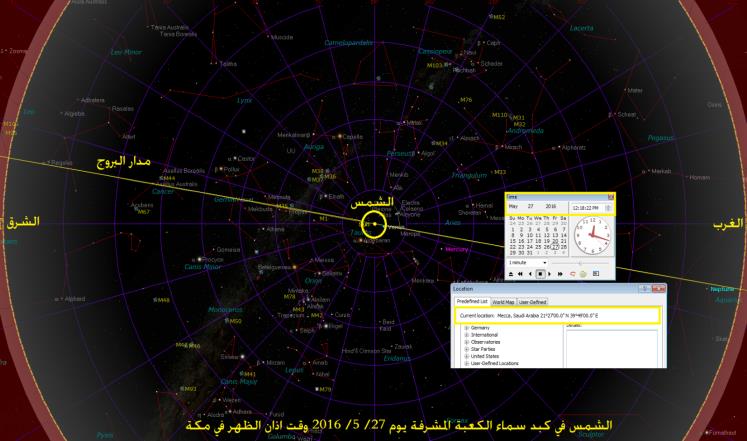The width and height of the screenshot is (747, 441).
Task: Run time forward fast with double-right arrows
Action: (560, 274)
